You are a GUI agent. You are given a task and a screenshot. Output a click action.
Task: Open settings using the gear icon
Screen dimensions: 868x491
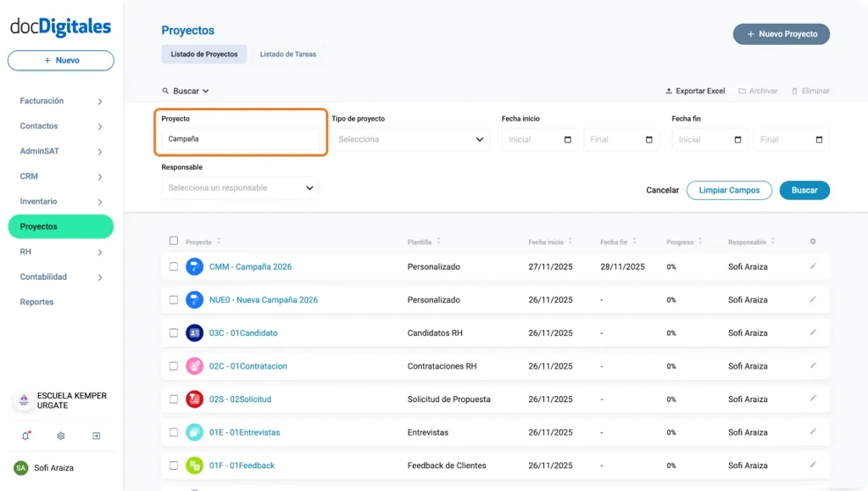[59, 435]
